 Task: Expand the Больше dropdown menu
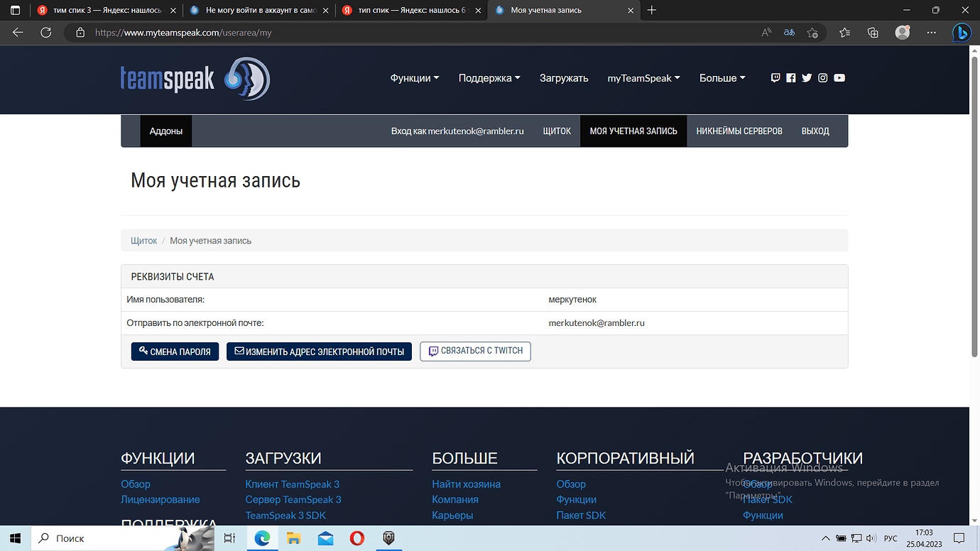click(x=722, y=78)
